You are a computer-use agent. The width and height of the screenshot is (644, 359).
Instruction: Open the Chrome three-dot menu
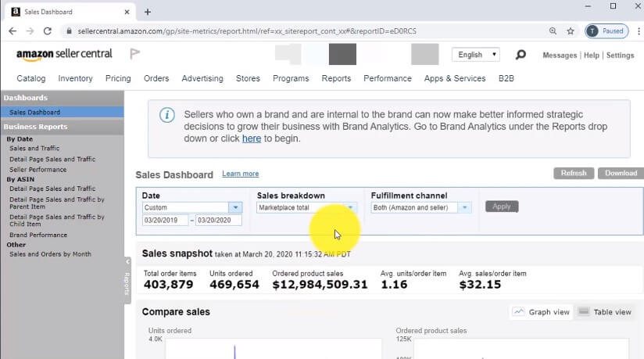(639, 31)
